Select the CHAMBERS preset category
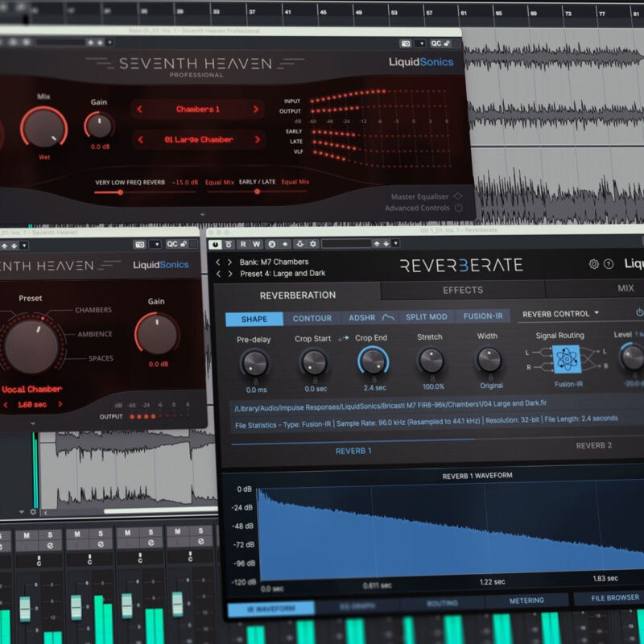Viewport: 644px width, 644px height. pos(93,310)
